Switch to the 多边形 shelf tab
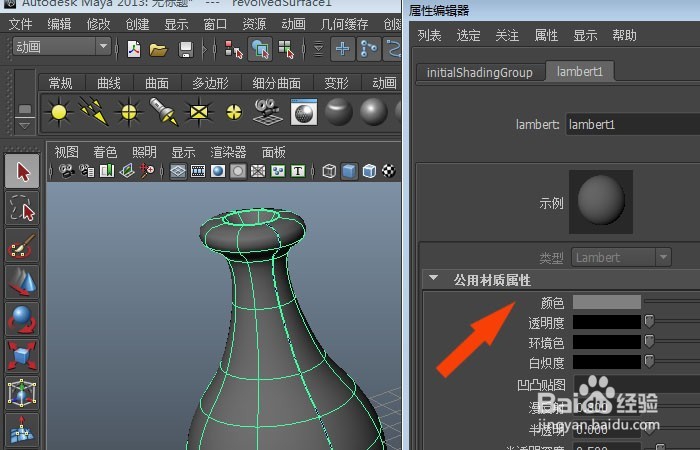The image size is (700, 450). click(x=210, y=83)
